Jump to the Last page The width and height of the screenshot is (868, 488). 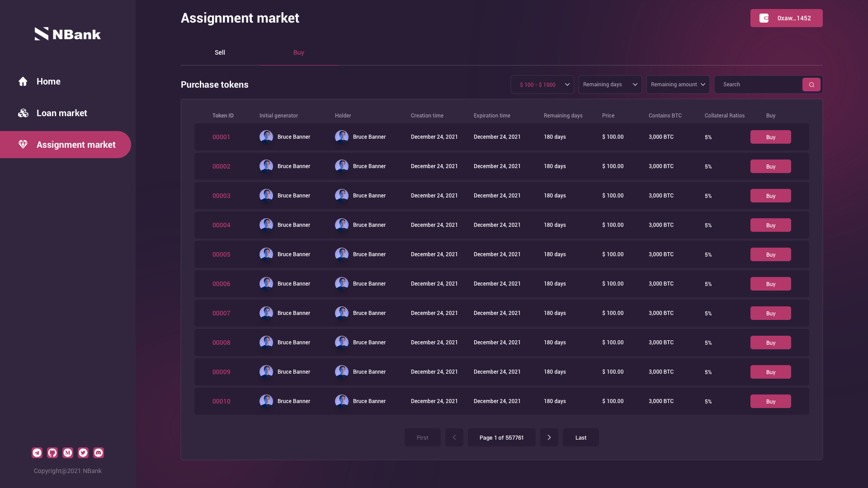click(580, 437)
